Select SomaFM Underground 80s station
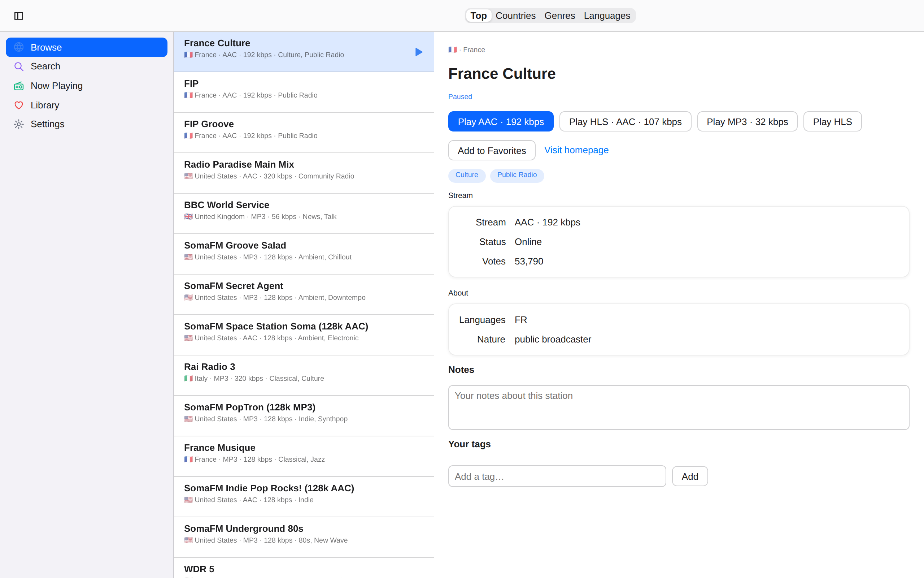The width and height of the screenshot is (924, 578). coord(304,538)
